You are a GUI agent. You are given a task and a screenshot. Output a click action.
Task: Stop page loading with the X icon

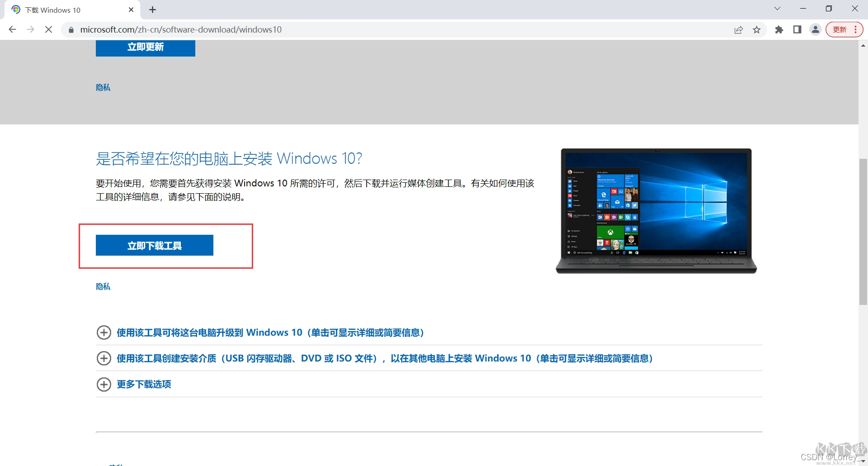[48, 29]
